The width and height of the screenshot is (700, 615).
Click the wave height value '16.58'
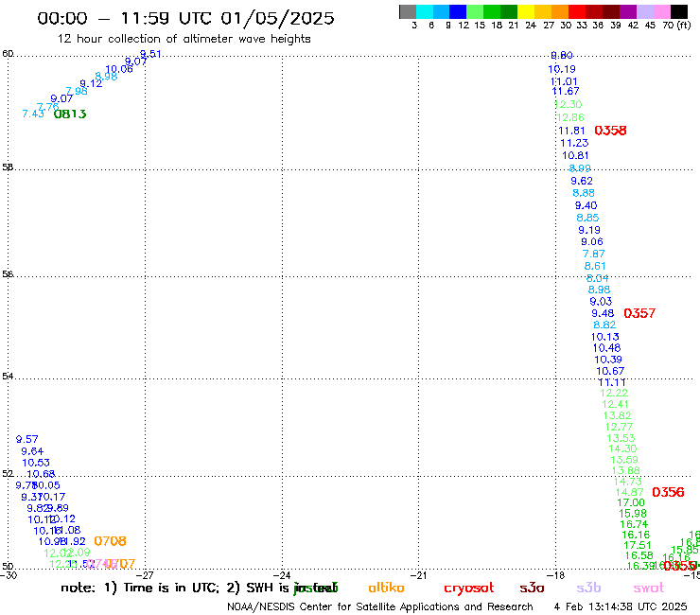(639, 555)
